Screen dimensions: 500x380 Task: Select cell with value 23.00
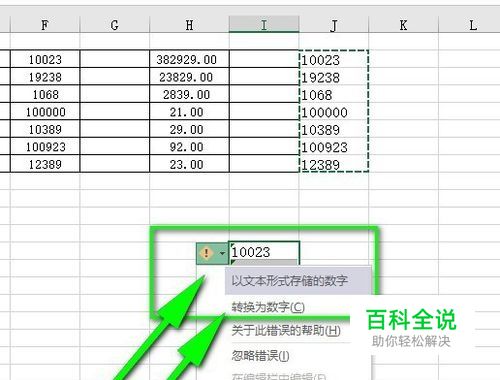[x=189, y=164]
